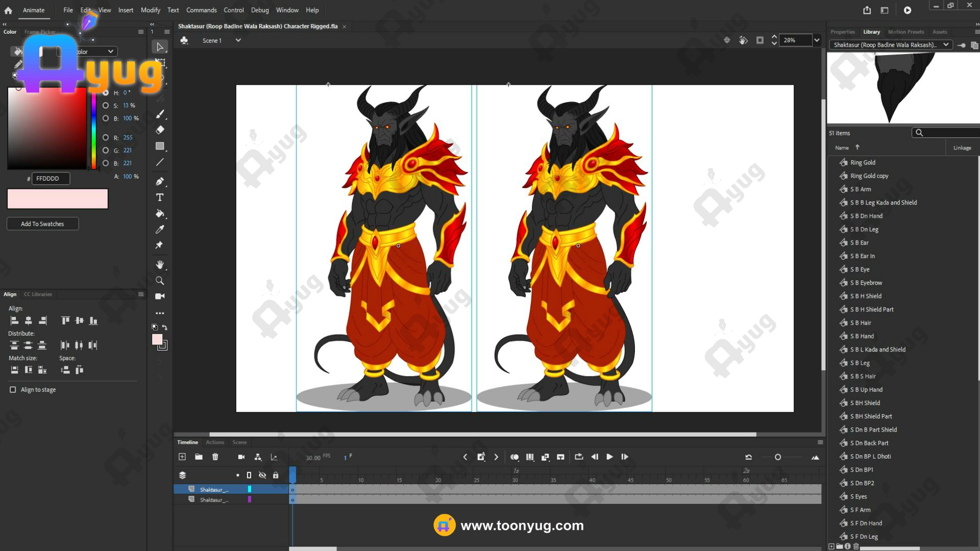Toggle the lock all layers icon

pos(276,475)
